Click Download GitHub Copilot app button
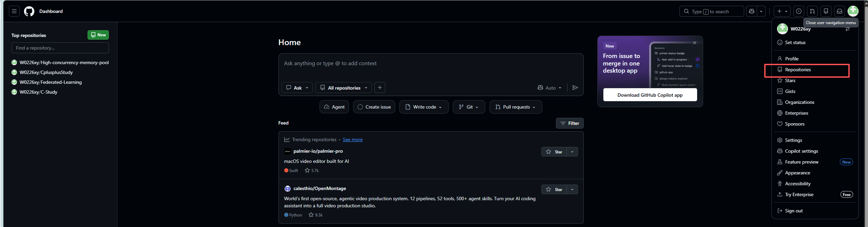The width and height of the screenshot is (868, 227). point(650,95)
